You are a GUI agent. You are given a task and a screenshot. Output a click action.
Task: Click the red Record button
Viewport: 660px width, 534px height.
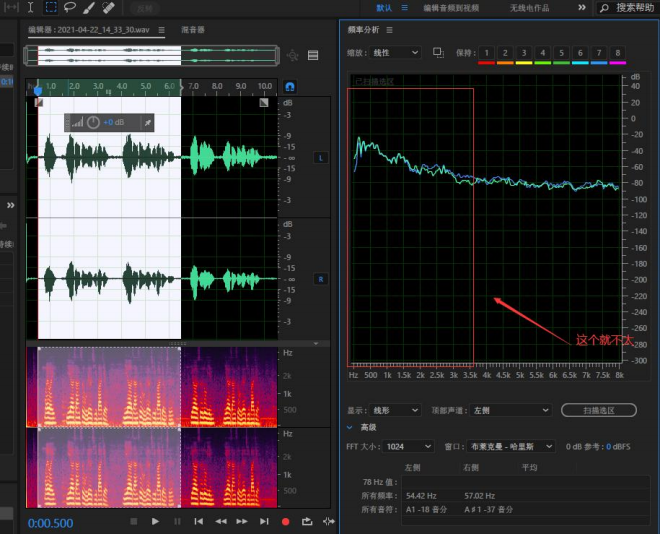[x=285, y=522]
